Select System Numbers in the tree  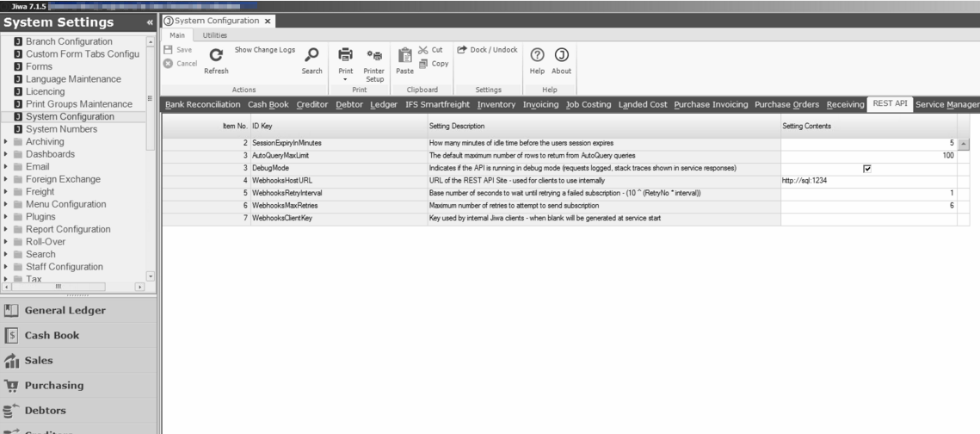(57, 129)
